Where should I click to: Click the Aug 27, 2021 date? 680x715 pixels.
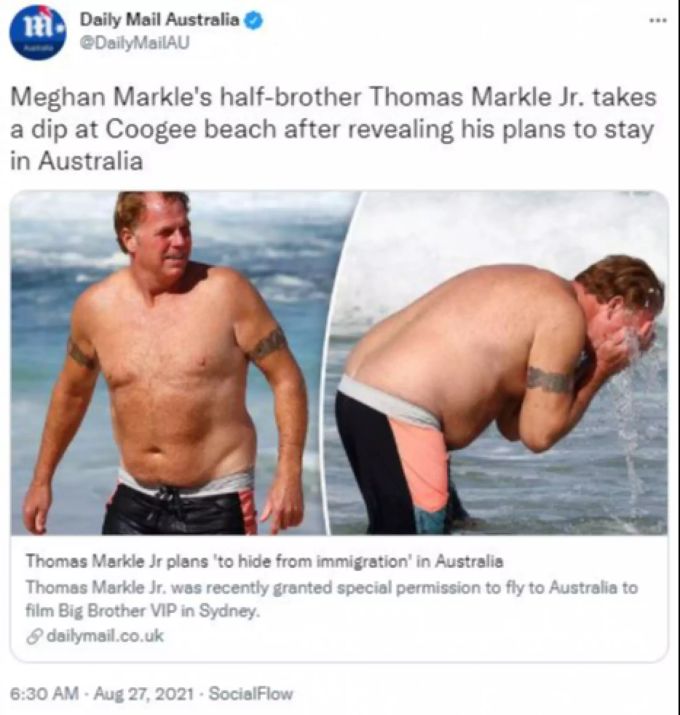tap(144, 694)
